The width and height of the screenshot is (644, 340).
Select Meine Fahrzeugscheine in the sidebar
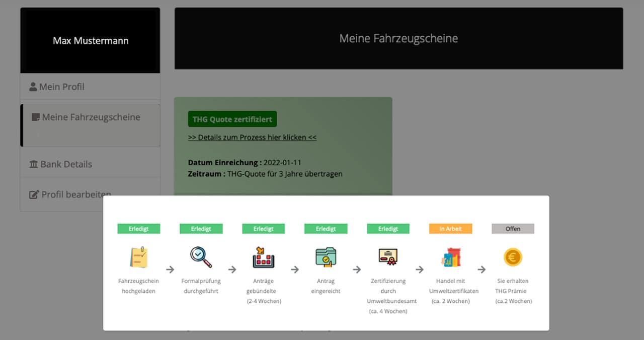90,125
